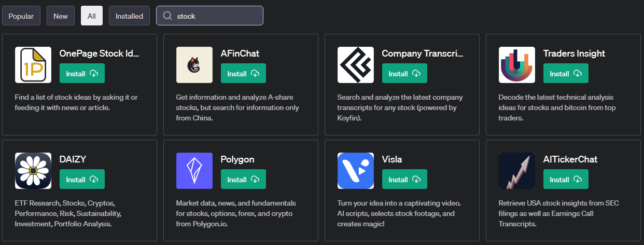The width and height of the screenshot is (644, 245).
Task: Click the 'Visla' title
Action: [x=392, y=159]
